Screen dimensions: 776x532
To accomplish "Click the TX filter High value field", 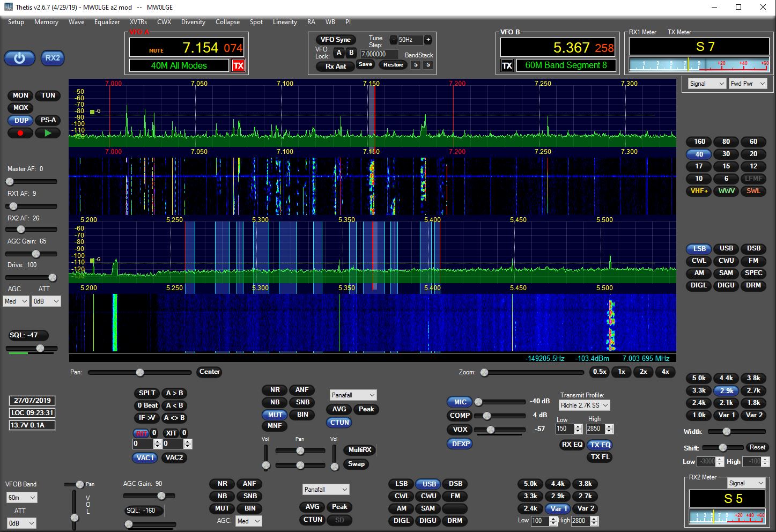I will coord(595,428).
